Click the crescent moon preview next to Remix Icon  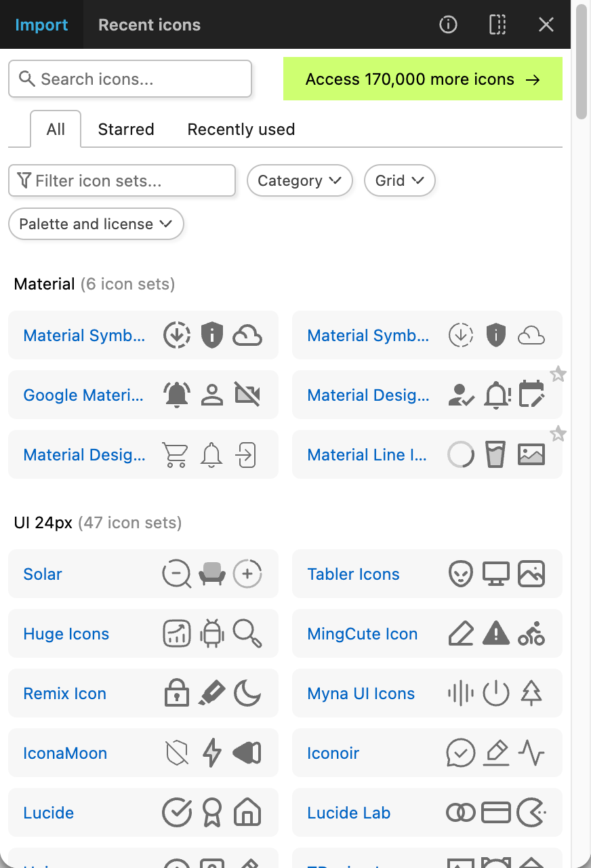click(x=247, y=693)
